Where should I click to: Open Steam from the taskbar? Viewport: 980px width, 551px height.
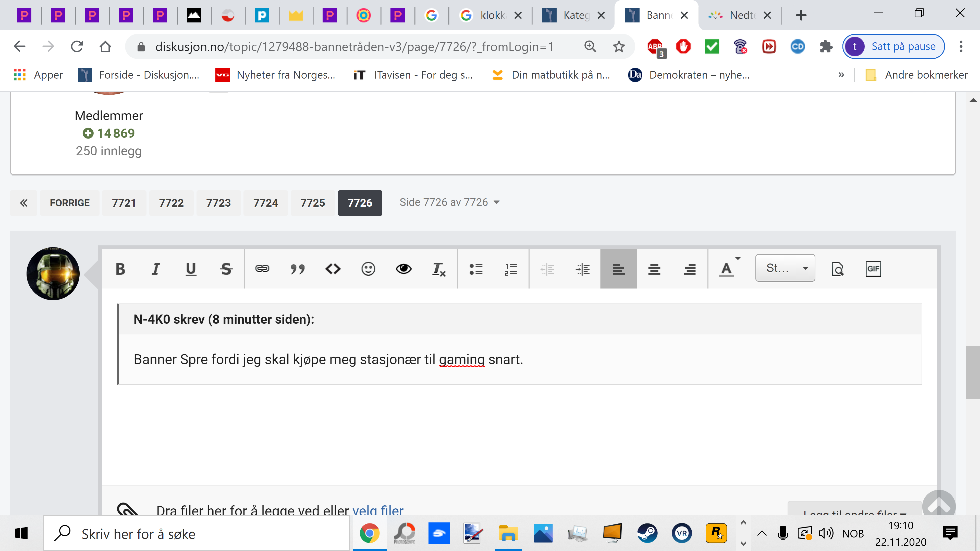tap(647, 533)
